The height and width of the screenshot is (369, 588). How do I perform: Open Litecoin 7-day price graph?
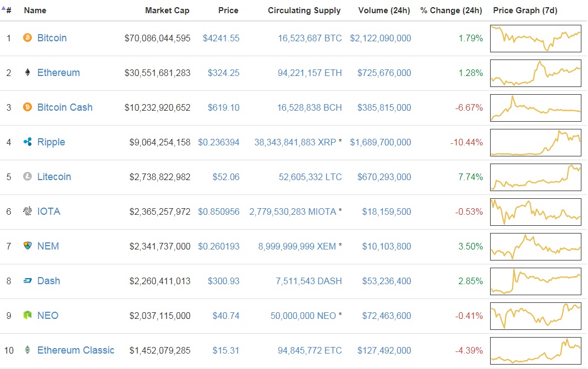click(536, 177)
